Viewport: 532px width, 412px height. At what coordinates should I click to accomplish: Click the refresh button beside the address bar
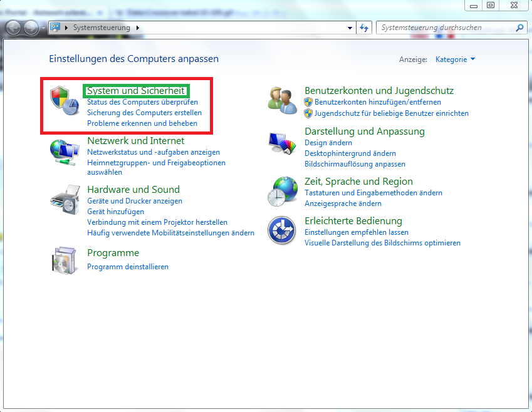point(364,28)
